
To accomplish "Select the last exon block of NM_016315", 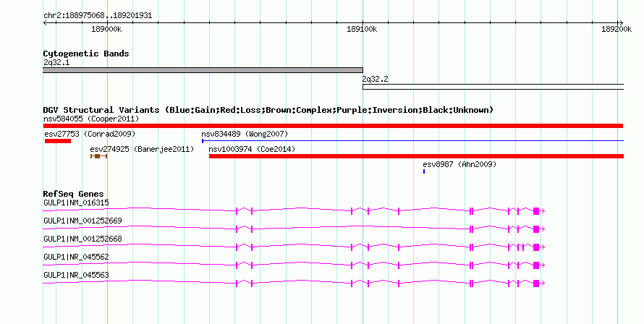I will pos(536,211).
